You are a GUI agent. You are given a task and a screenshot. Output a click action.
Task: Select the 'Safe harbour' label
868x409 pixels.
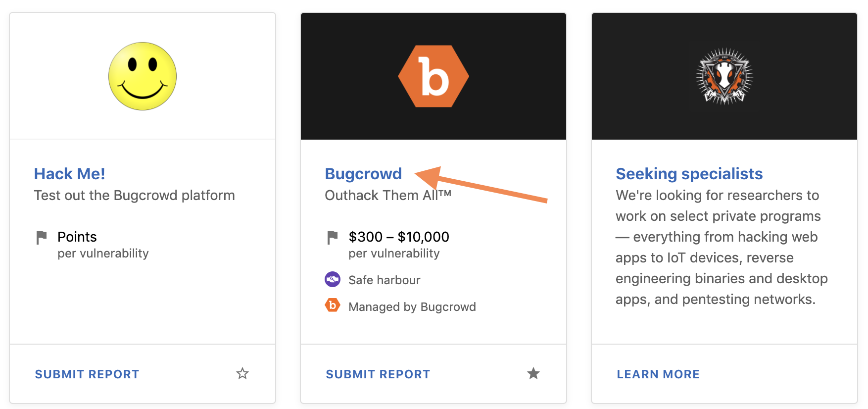click(x=385, y=280)
